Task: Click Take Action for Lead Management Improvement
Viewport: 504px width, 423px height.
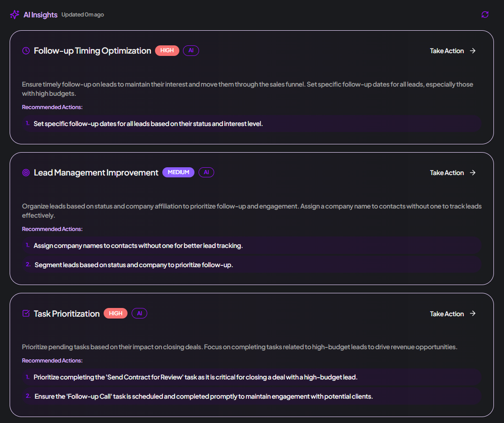Action: click(447, 173)
